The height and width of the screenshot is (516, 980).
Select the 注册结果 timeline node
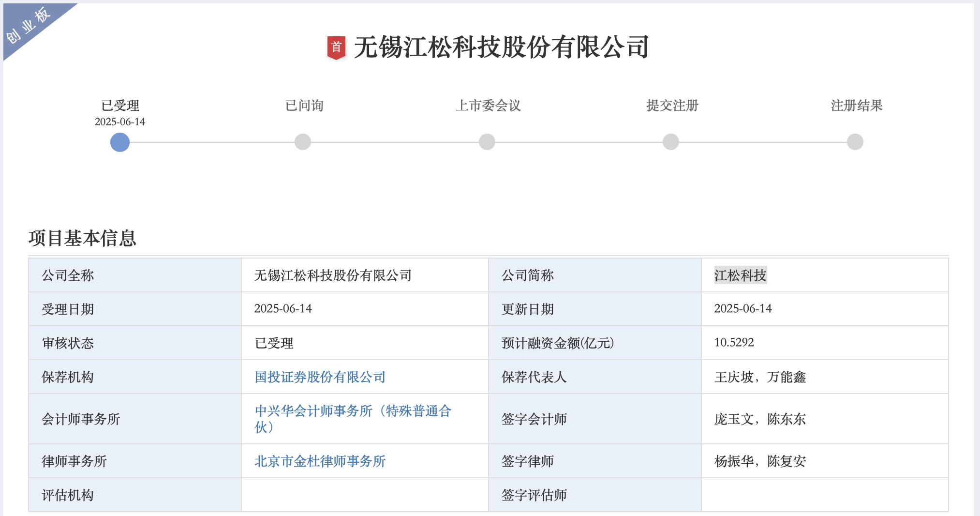pyautogui.click(x=855, y=142)
